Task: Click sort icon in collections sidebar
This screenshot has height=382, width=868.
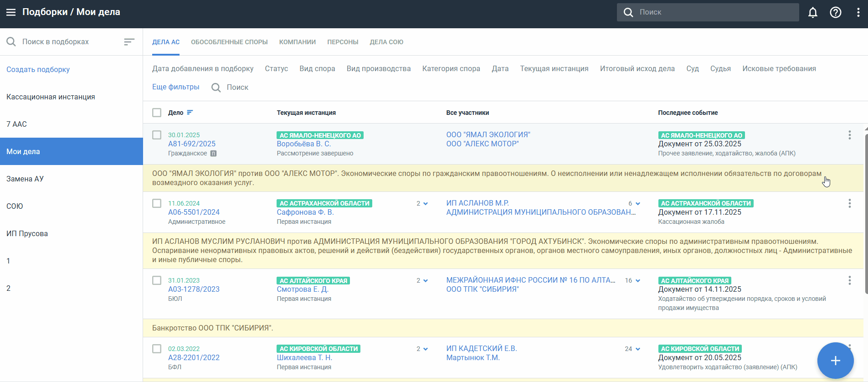Action: pos(129,42)
